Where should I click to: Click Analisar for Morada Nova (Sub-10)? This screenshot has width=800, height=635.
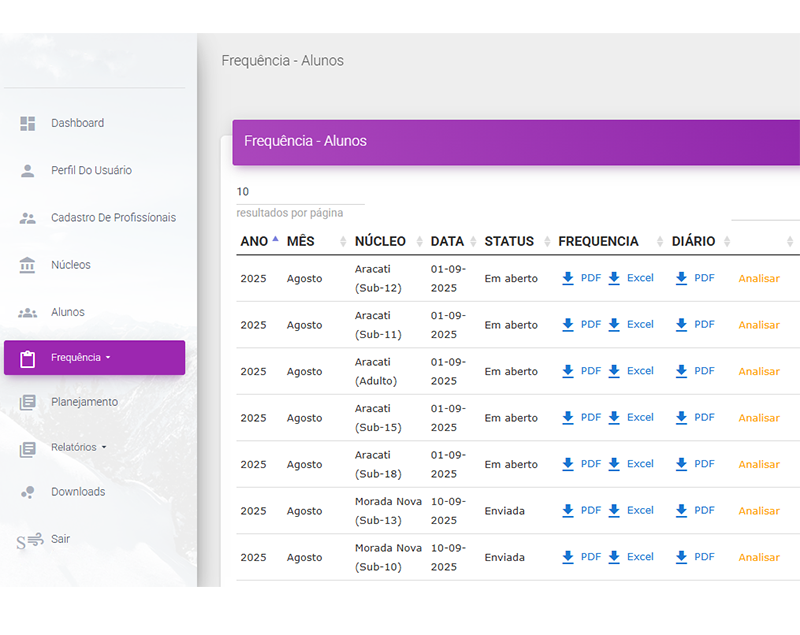click(758, 558)
